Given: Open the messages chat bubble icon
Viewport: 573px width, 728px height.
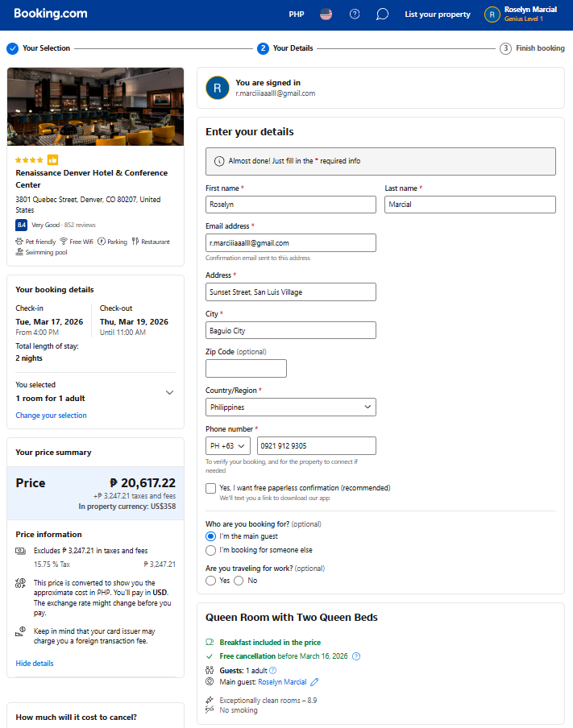Looking at the screenshot, I should click(x=382, y=14).
